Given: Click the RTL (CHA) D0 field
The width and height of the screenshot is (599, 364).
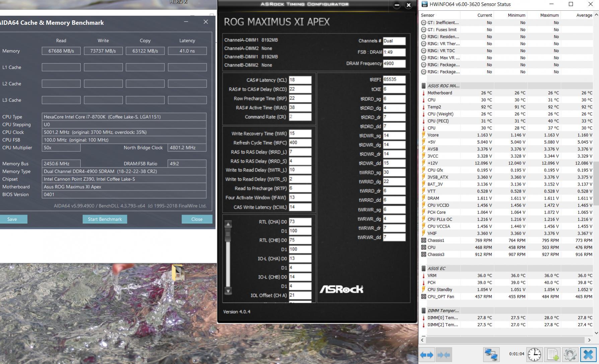Looking at the screenshot, I should [300, 222].
